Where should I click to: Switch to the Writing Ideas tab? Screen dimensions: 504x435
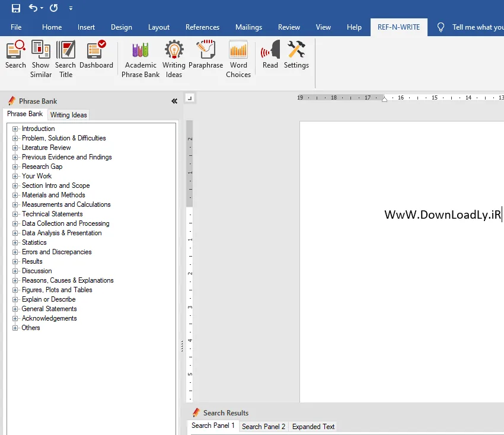[68, 115]
